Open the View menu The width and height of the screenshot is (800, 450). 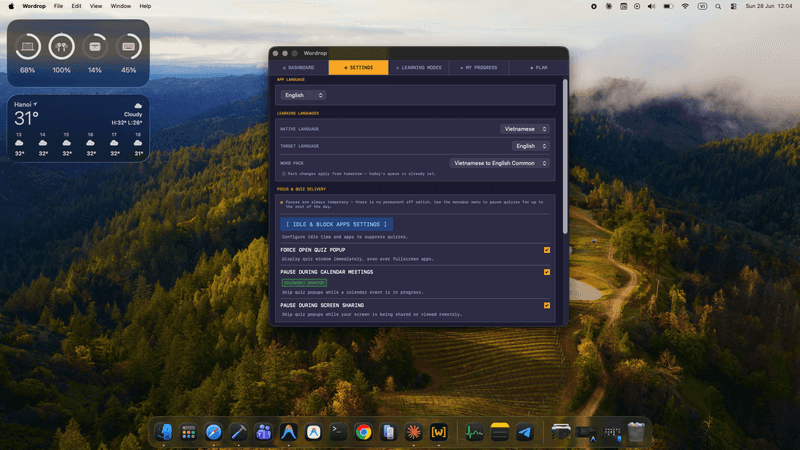pyautogui.click(x=95, y=6)
